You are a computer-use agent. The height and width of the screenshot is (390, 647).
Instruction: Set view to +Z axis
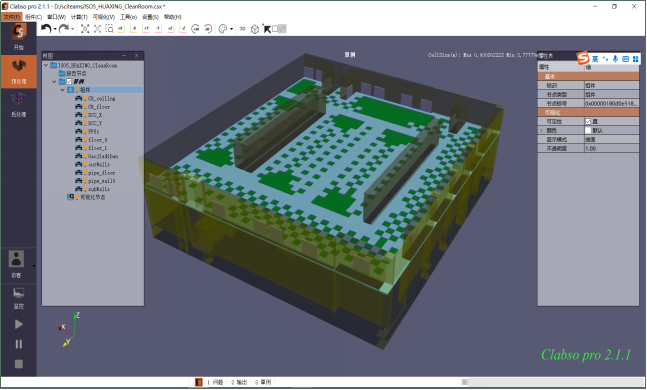pos(171,28)
